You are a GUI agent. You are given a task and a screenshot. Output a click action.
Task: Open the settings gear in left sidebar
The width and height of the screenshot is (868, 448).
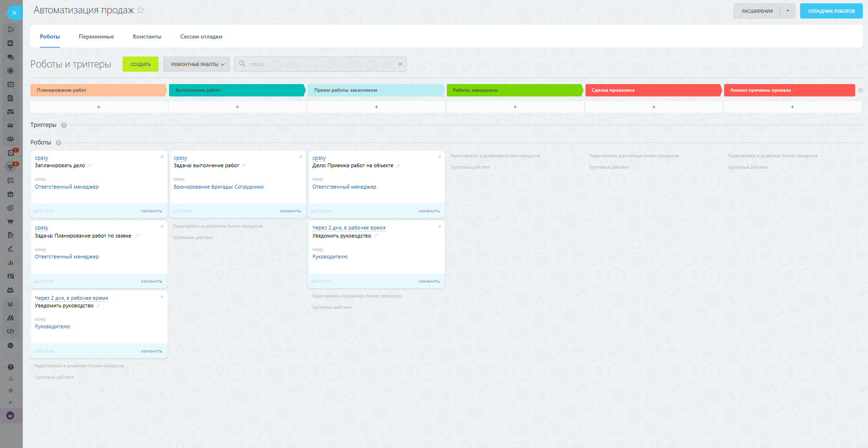point(10,391)
